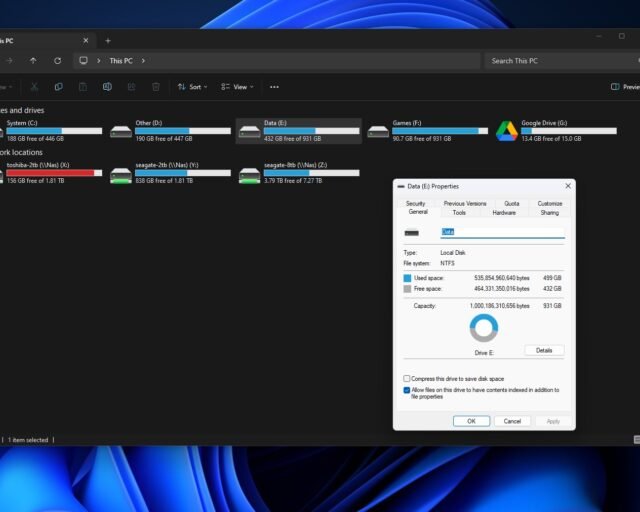Click the blue Used space color swatch

coord(407,278)
